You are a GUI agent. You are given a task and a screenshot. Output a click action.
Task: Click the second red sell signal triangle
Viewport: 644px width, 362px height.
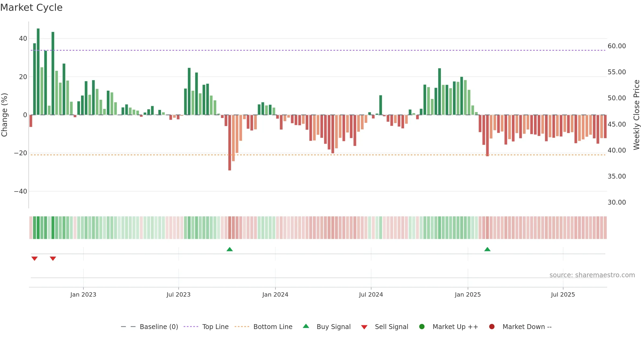pos(53,258)
